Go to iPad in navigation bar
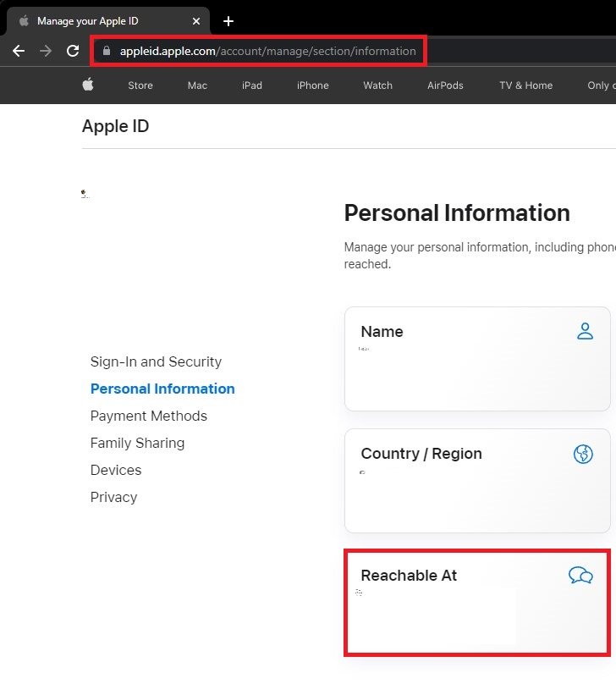This screenshot has width=616, height=684. [252, 85]
